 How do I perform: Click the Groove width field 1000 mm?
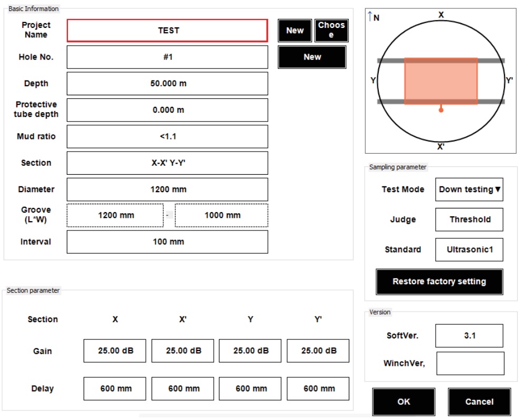222,216
